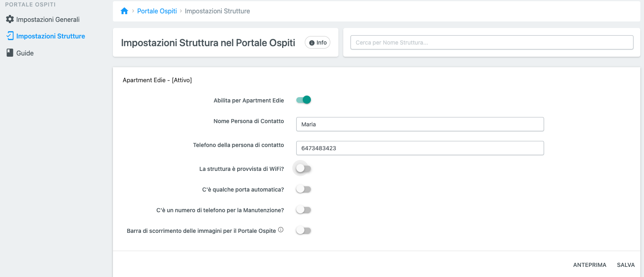
Task: Enable the WiFi availability toggle
Action: coord(303,168)
